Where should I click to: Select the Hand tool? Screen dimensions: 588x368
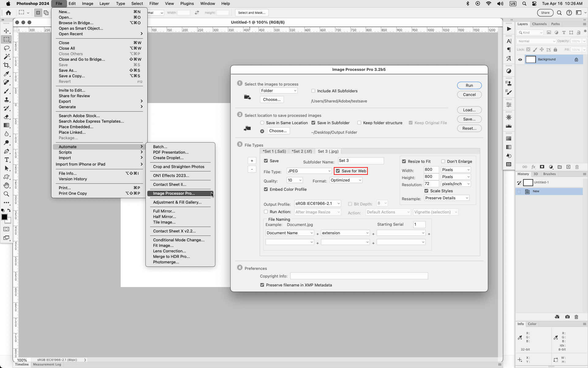tap(6, 185)
